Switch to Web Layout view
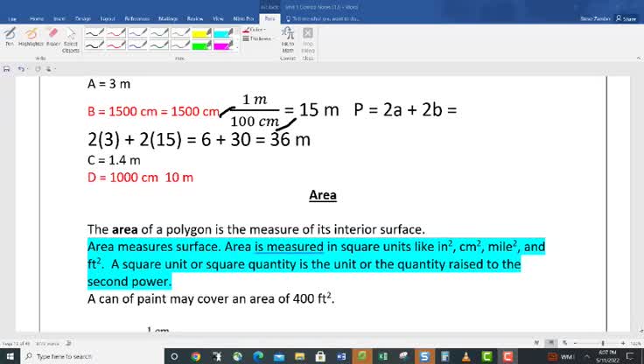Image resolution: width=644 pixels, height=364 pixels. 564,343
